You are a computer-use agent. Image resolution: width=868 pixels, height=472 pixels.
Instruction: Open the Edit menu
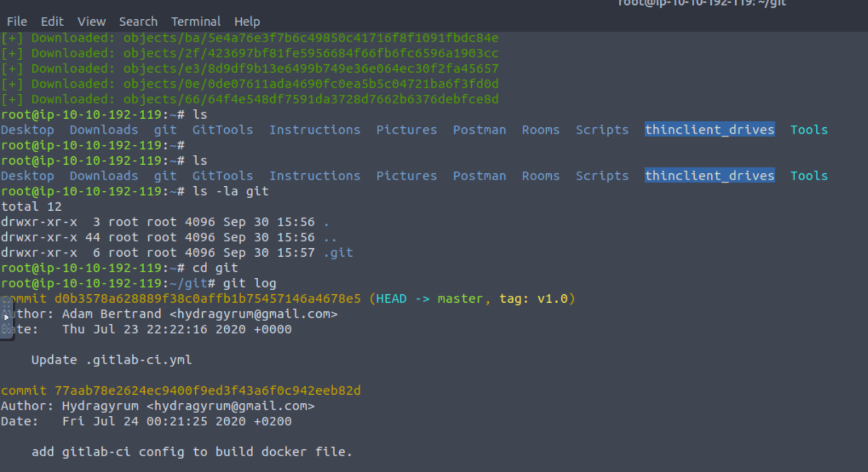pos(52,22)
